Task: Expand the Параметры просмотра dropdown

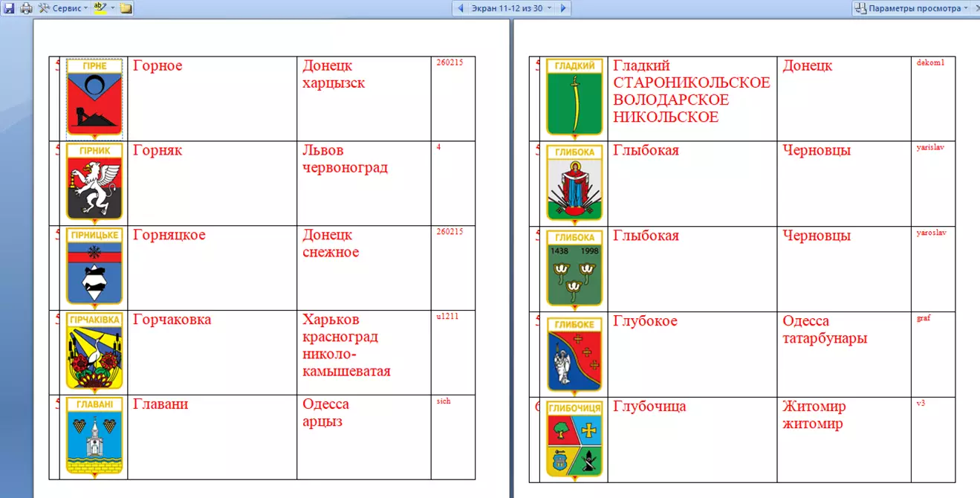Action: pos(966,7)
